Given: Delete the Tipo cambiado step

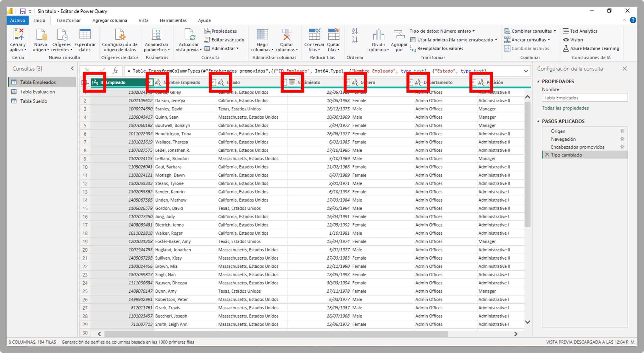Looking at the screenshot, I should click(x=547, y=155).
